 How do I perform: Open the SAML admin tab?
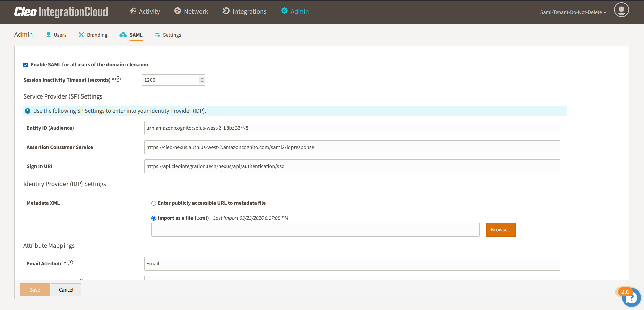click(131, 35)
